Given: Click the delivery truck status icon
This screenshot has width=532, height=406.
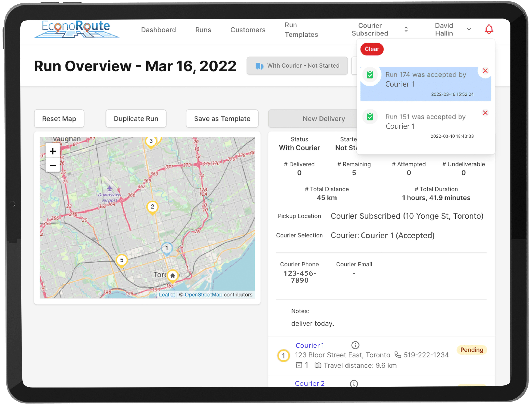Looking at the screenshot, I should pyautogui.click(x=259, y=66).
